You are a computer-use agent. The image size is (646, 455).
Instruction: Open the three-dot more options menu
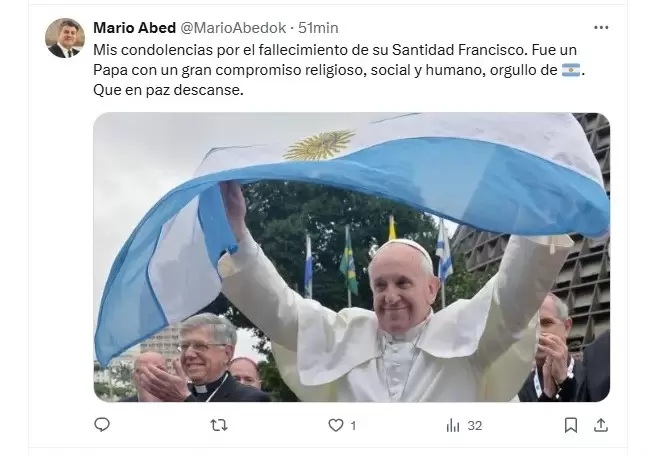point(601,28)
